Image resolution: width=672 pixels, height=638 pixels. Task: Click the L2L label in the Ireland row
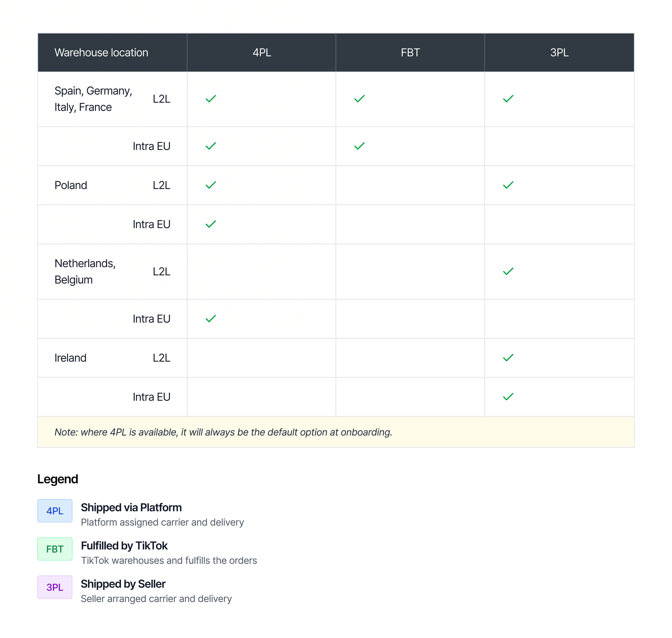point(161,358)
